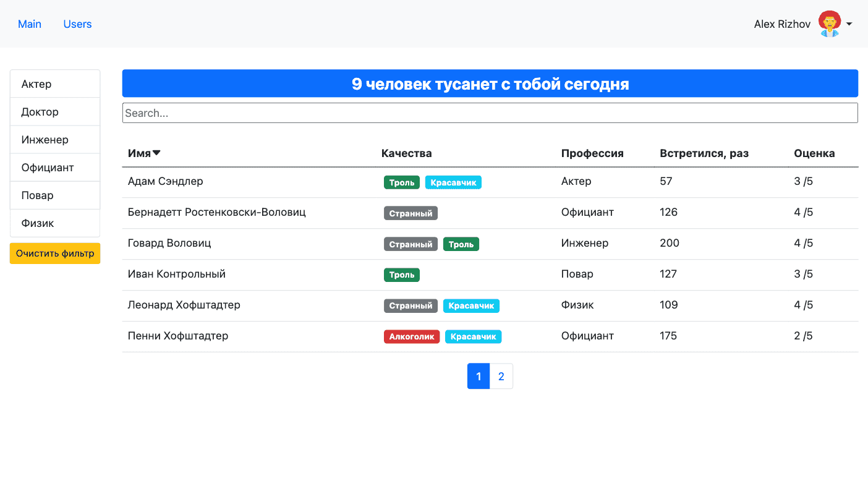This screenshot has width=868, height=486.
Task: Select pagination page 1
Action: (x=479, y=377)
